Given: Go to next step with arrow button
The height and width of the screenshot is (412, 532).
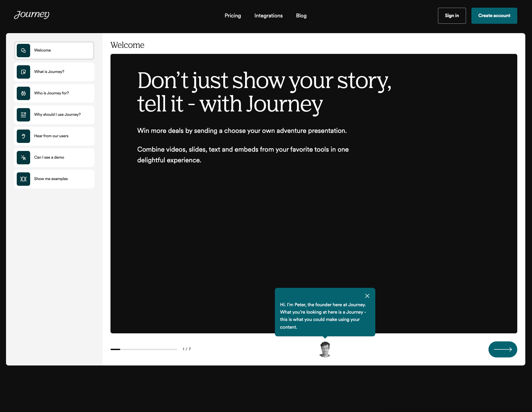Looking at the screenshot, I should [x=503, y=349].
